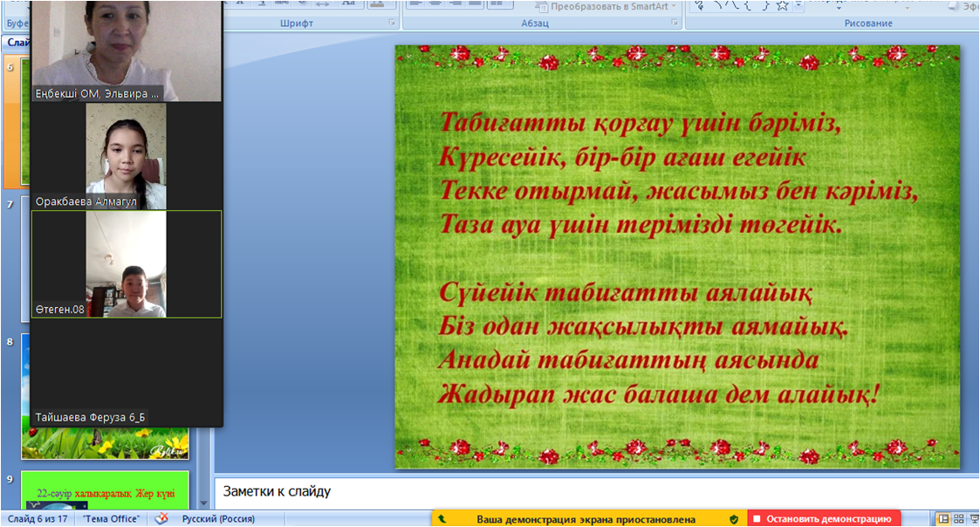The width and height of the screenshot is (980, 527).
Task: Click the red stop square icon
Action: point(757,519)
